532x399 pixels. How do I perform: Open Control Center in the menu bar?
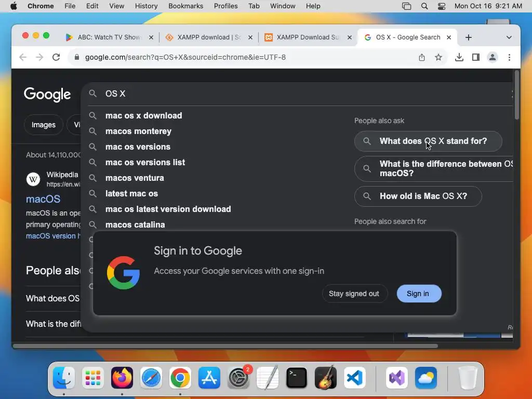click(x=442, y=6)
